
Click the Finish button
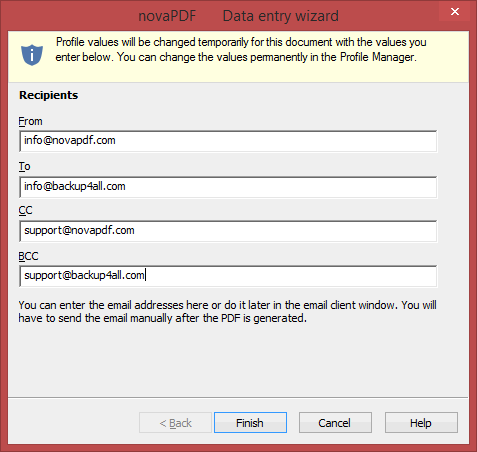pos(250,423)
